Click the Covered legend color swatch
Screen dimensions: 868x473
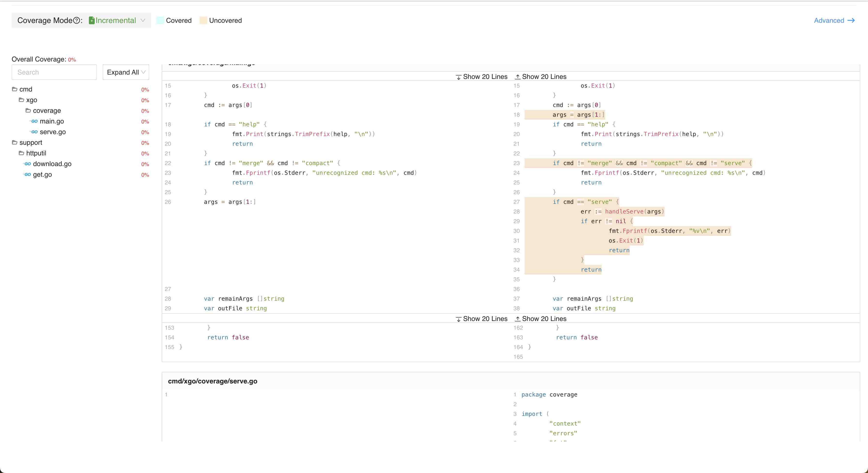[x=160, y=21]
